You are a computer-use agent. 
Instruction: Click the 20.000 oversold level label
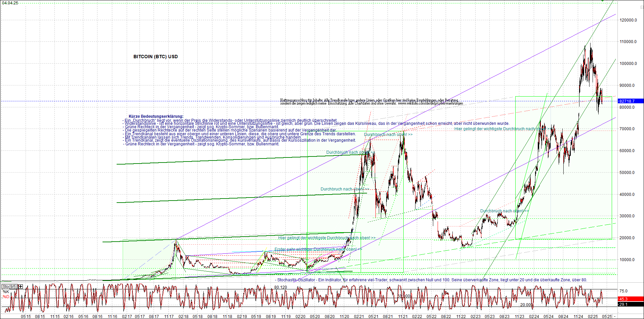coord(526,305)
